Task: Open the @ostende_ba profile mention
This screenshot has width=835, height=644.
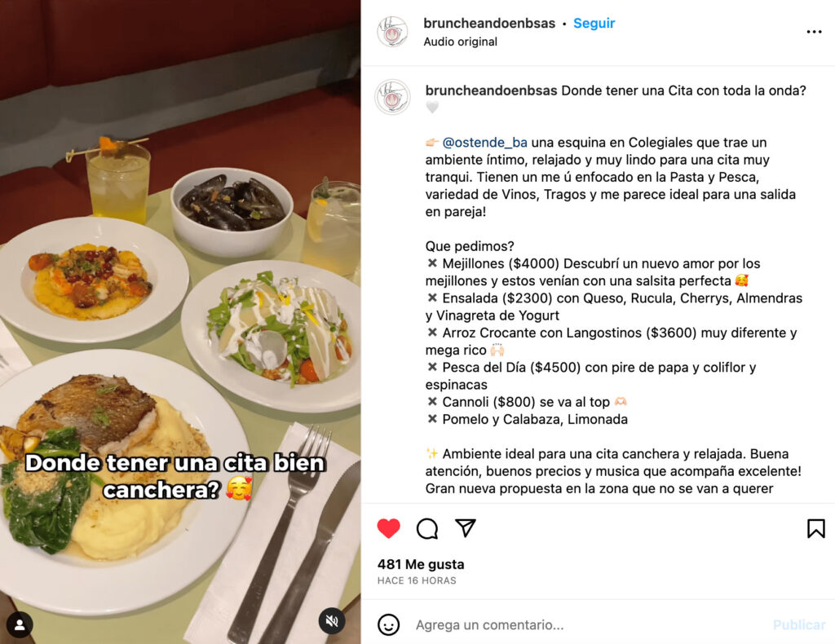Action: click(484, 143)
